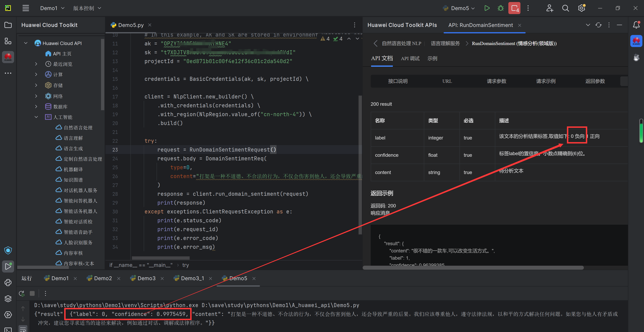
Task: Open the security shield tool window
Action: point(8,250)
